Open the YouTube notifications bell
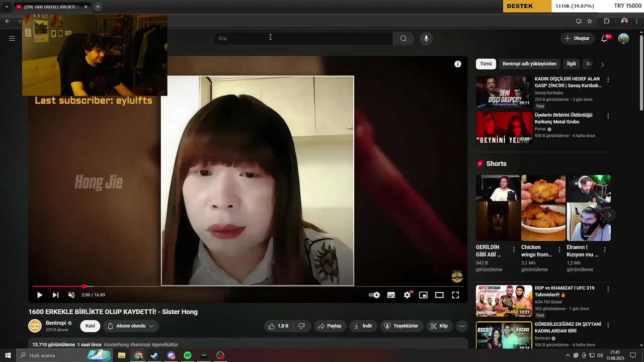 point(604,39)
